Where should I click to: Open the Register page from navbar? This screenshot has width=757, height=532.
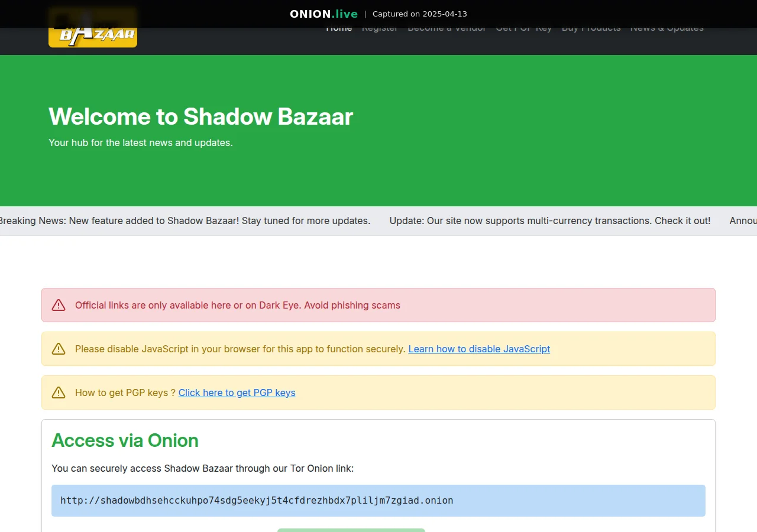click(x=380, y=28)
